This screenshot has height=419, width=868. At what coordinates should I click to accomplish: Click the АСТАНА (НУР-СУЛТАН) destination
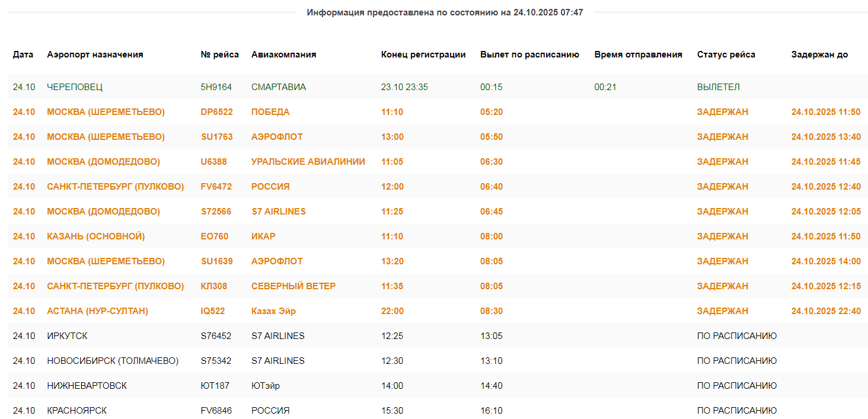click(97, 311)
